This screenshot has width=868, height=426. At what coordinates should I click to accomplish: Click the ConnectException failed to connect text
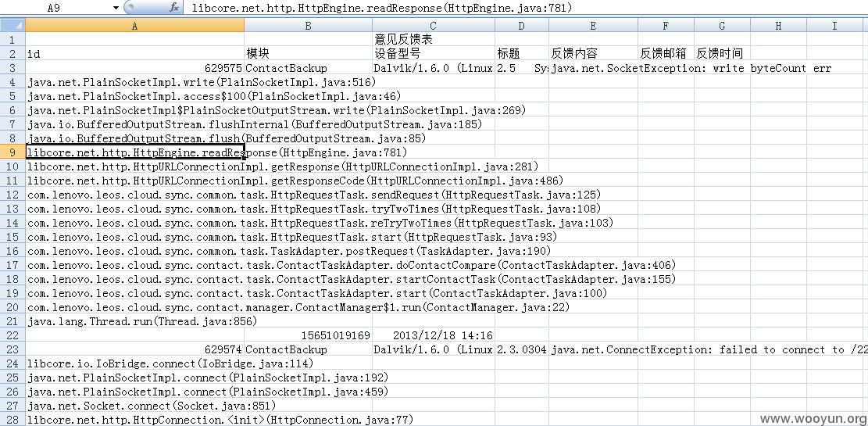(709, 349)
